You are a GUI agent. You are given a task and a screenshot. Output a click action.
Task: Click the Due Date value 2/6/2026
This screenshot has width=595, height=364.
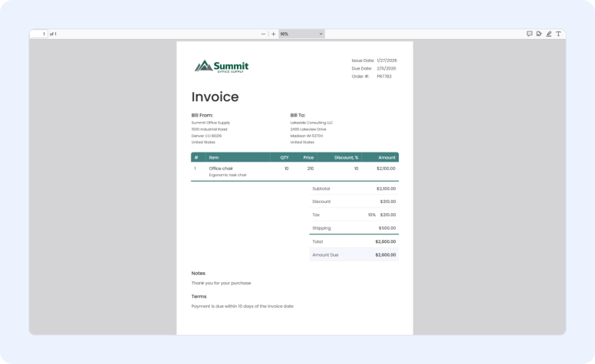tap(386, 68)
